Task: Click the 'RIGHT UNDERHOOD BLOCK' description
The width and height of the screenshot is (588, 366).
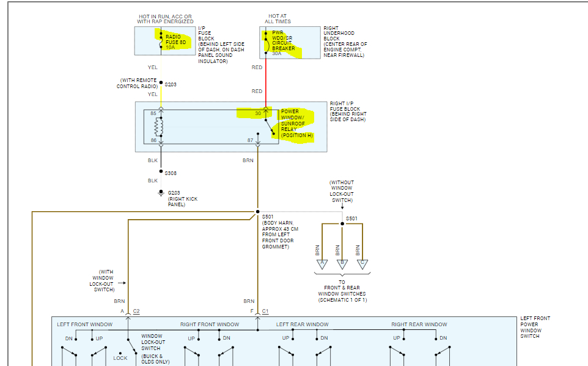Action: point(345,42)
